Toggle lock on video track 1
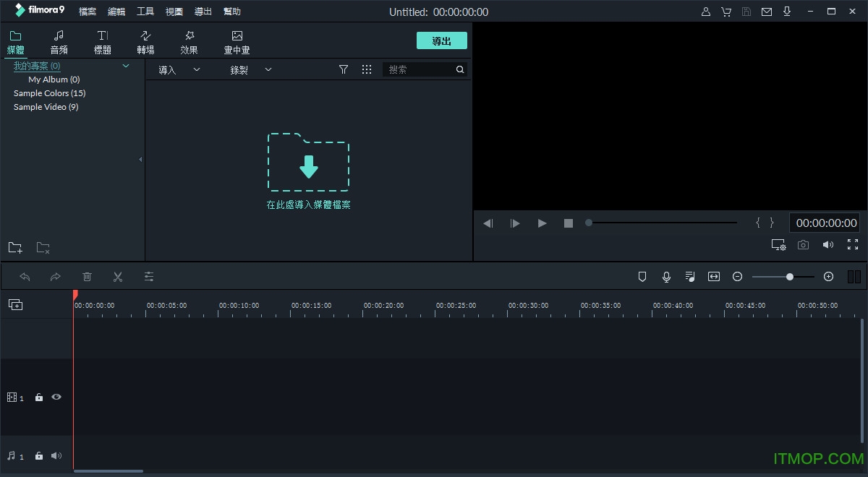Image resolution: width=868 pixels, height=477 pixels. click(x=39, y=397)
